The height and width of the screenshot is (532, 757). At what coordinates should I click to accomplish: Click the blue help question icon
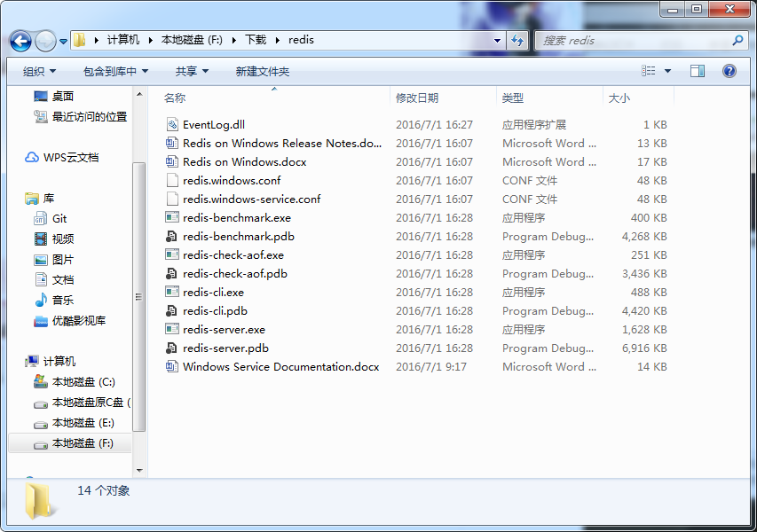(x=729, y=71)
